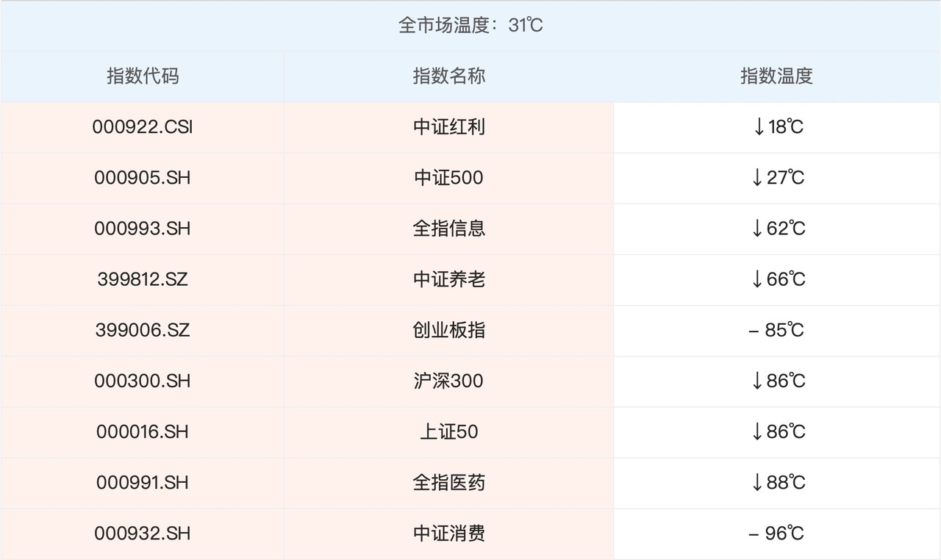Screen dimensions: 941x560
Task: Select the 中证养老 index name
Action: (448, 279)
